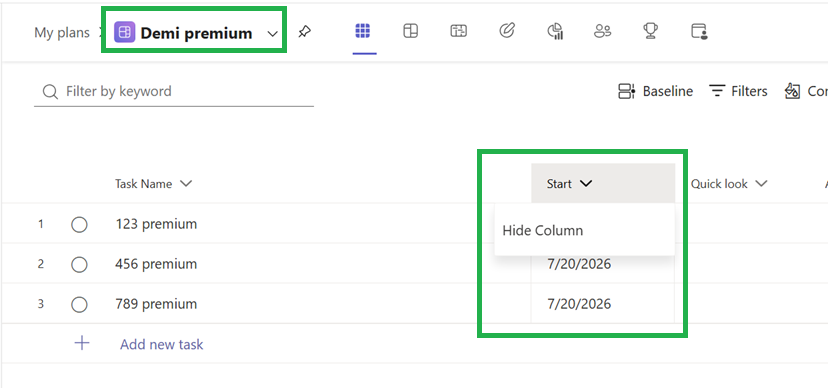
Task: Click the Baseline icon
Action: (627, 92)
